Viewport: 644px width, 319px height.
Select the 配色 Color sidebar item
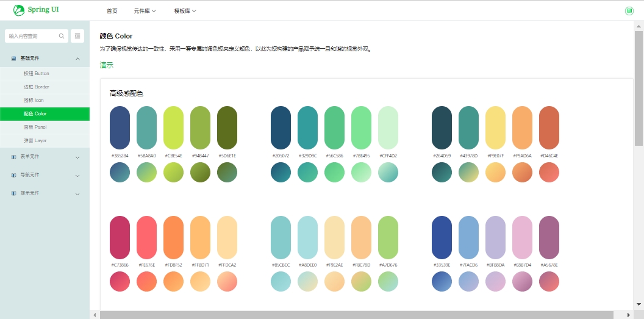coord(45,113)
